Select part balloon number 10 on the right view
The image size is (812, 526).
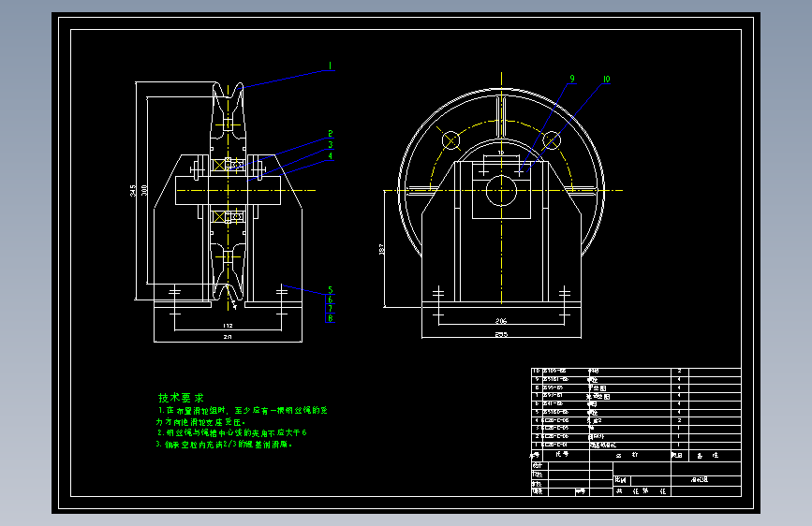point(606,80)
